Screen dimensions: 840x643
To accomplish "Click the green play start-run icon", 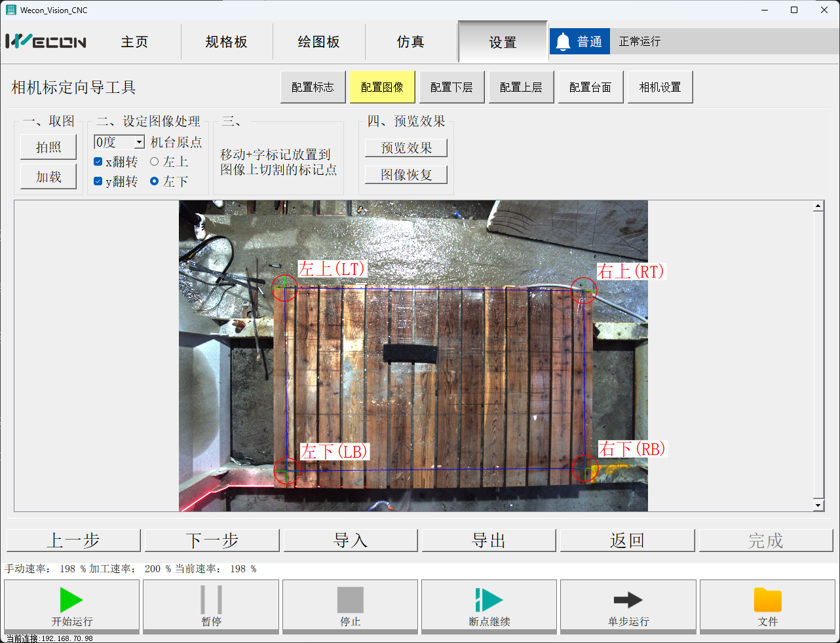I will click(x=71, y=600).
